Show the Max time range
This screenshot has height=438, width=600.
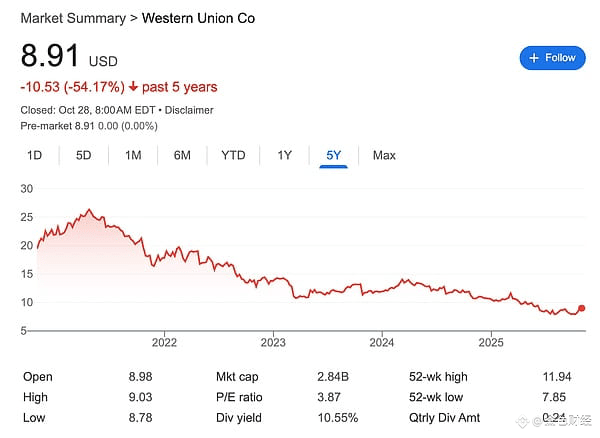point(384,155)
